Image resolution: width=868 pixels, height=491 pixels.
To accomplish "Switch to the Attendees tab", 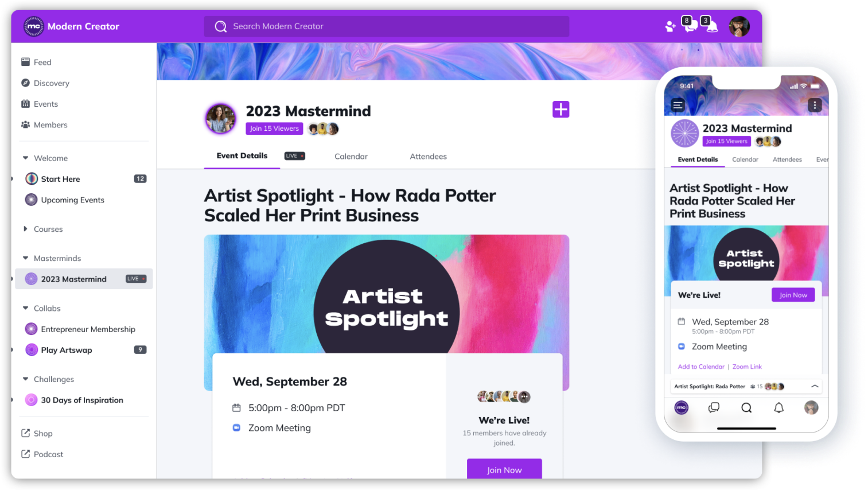I will tap(428, 156).
